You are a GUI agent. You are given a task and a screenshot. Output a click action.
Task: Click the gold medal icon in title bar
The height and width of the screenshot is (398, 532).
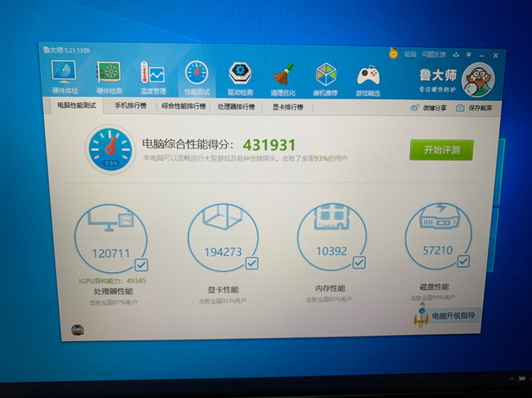point(394,53)
